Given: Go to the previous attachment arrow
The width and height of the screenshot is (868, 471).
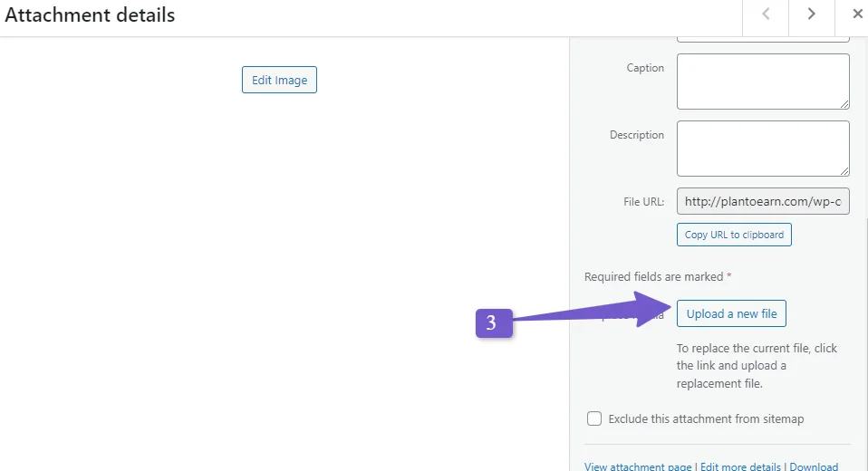Looking at the screenshot, I should coord(766,14).
